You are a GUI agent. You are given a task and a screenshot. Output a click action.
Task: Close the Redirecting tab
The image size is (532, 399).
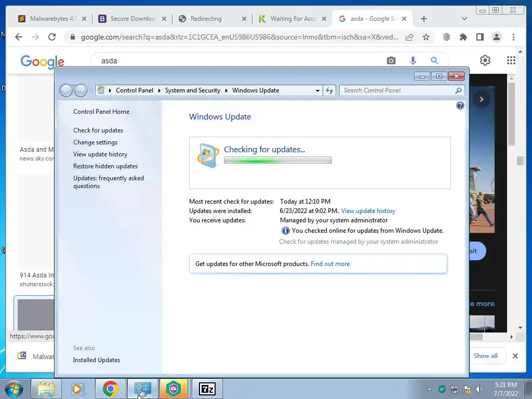[244, 19]
